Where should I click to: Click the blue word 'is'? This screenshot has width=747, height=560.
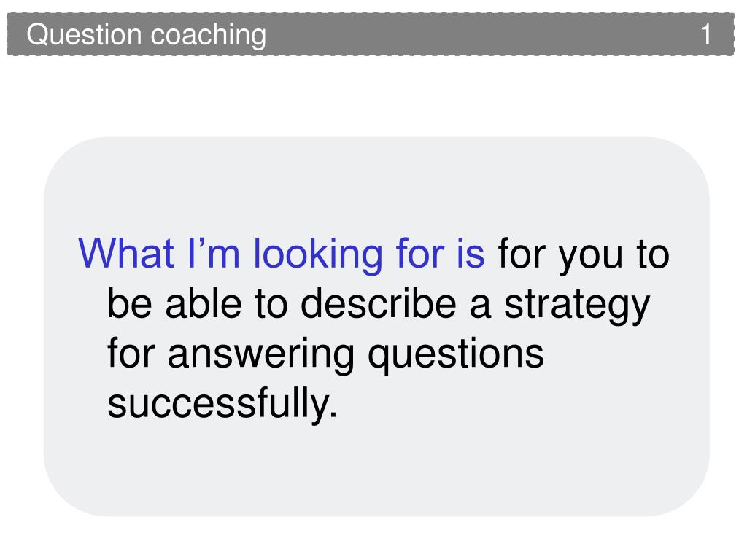point(471,253)
